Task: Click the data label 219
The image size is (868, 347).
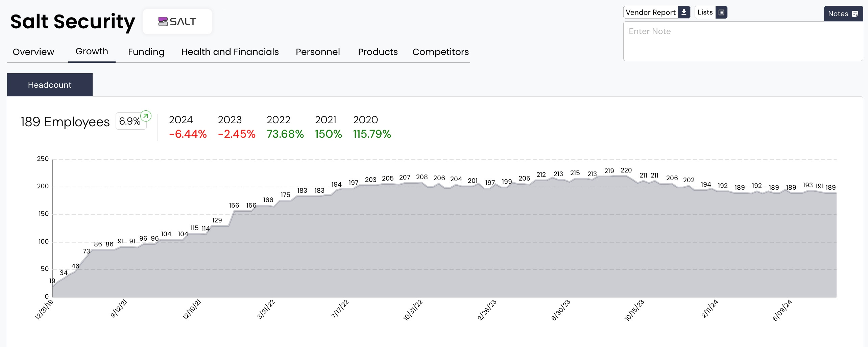Action: pos(609,171)
